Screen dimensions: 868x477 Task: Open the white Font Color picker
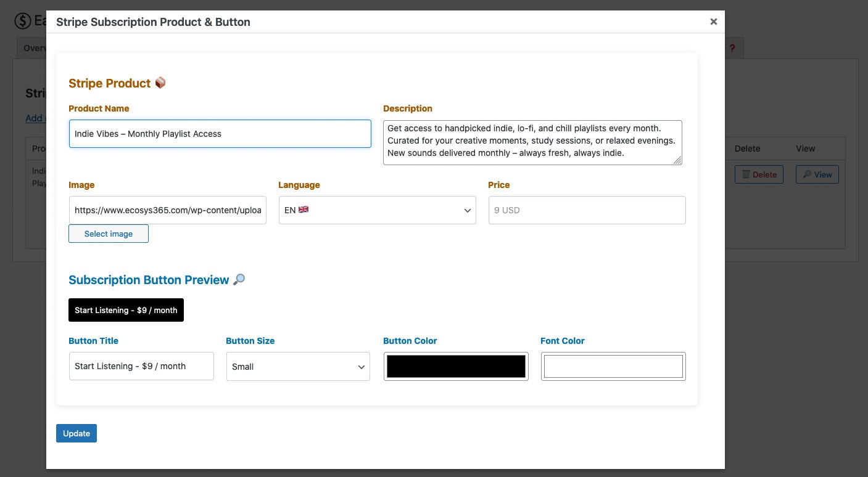click(x=613, y=366)
